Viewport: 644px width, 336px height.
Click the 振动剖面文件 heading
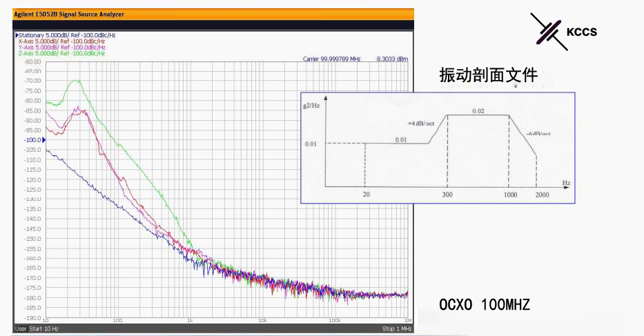pos(488,75)
